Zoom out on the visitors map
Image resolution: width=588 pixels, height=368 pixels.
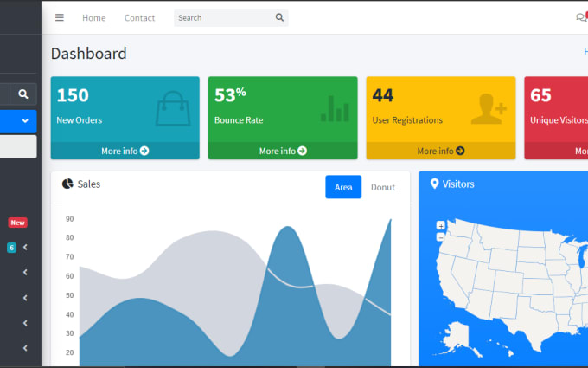point(441,237)
